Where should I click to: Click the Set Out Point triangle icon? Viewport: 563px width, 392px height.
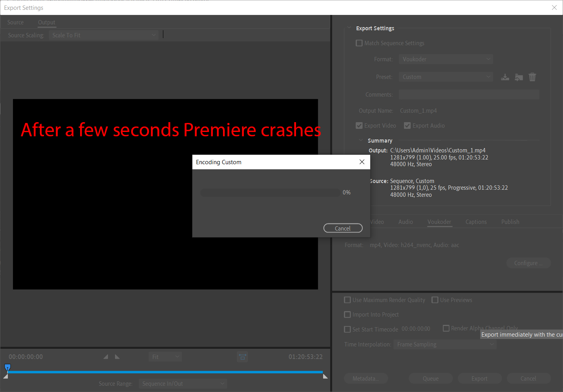pos(117,357)
